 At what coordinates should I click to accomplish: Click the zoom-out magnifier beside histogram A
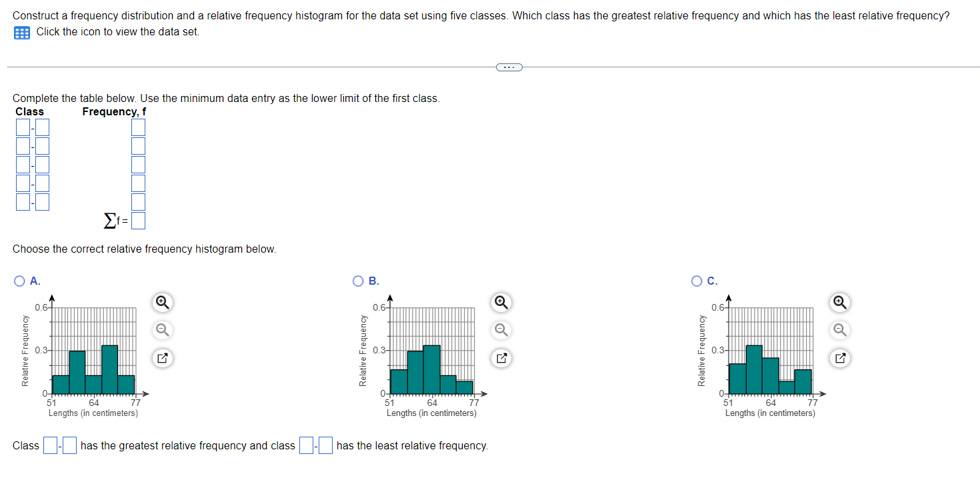pos(161,330)
